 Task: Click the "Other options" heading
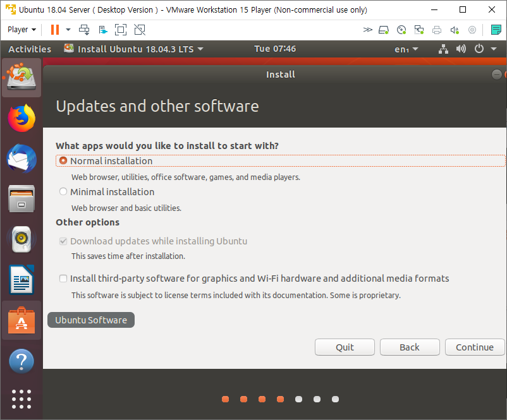pyautogui.click(x=88, y=222)
